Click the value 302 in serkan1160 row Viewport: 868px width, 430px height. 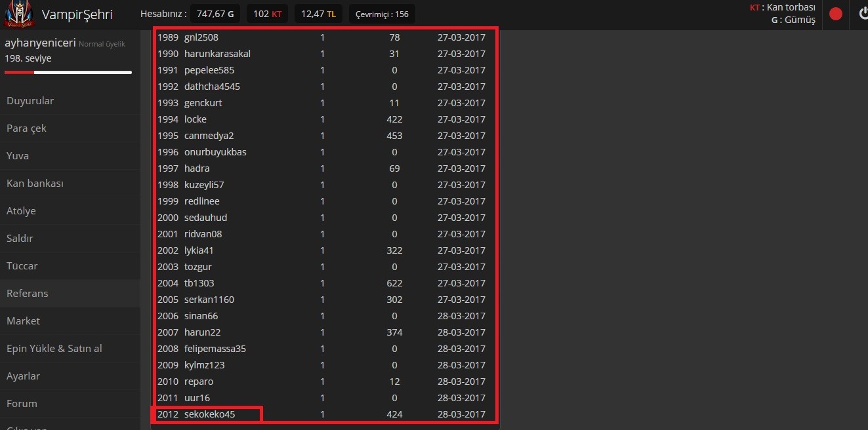(394, 300)
